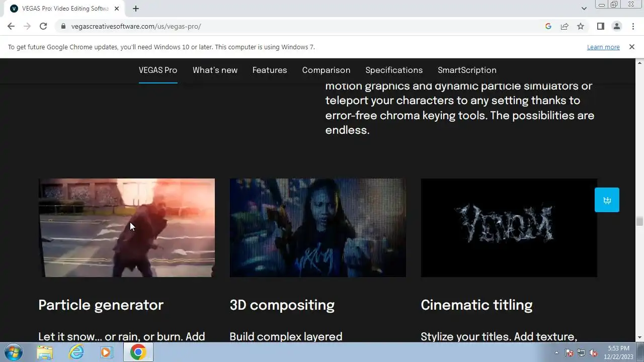Click the Cinematic titling heading
Image resolution: width=644 pixels, height=362 pixels.
click(x=476, y=305)
